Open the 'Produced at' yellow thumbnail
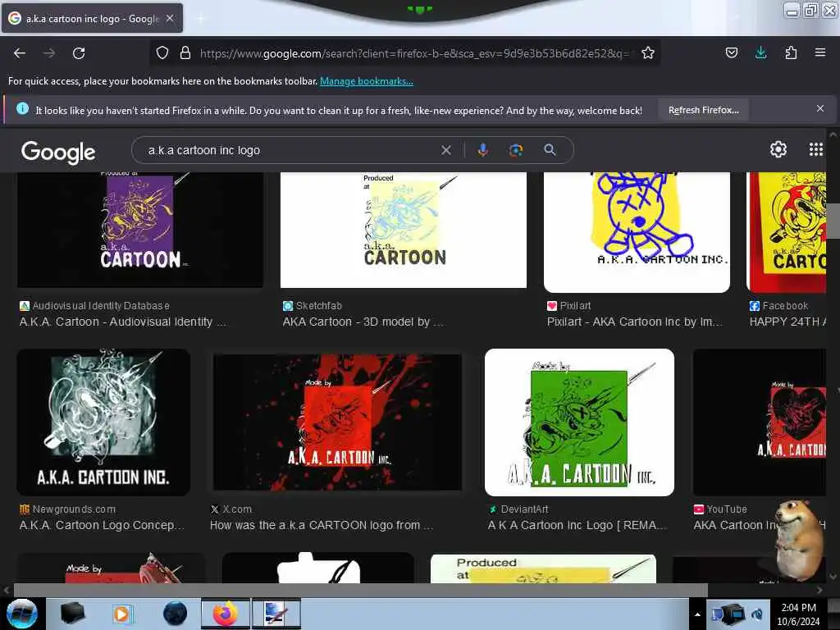Screen dimensions: 840x630 543,569
